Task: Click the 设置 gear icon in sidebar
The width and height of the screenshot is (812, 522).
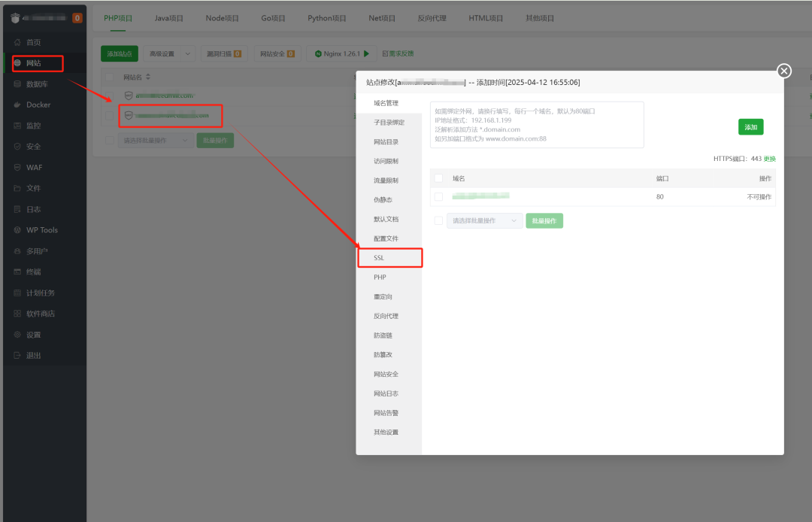Action: [17, 335]
